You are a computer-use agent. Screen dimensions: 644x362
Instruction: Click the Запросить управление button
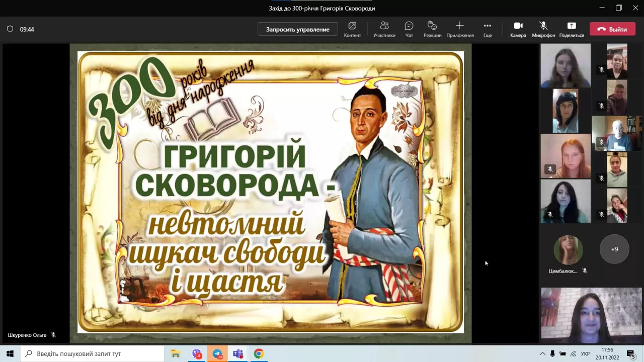[x=297, y=29]
